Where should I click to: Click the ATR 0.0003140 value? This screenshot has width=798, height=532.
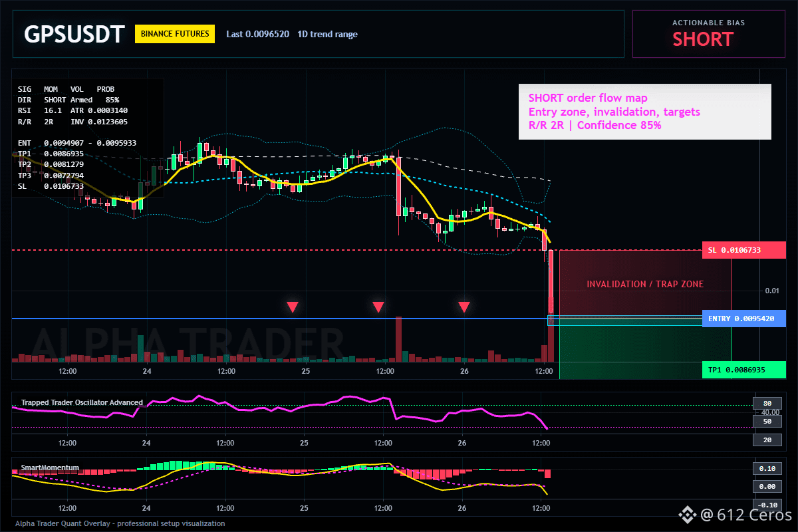coord(99,110)
